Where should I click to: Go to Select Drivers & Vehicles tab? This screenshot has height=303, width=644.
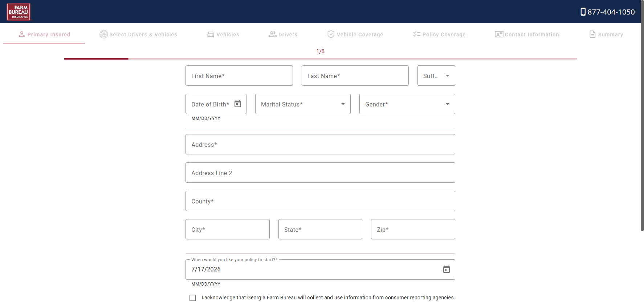[138, 34]
